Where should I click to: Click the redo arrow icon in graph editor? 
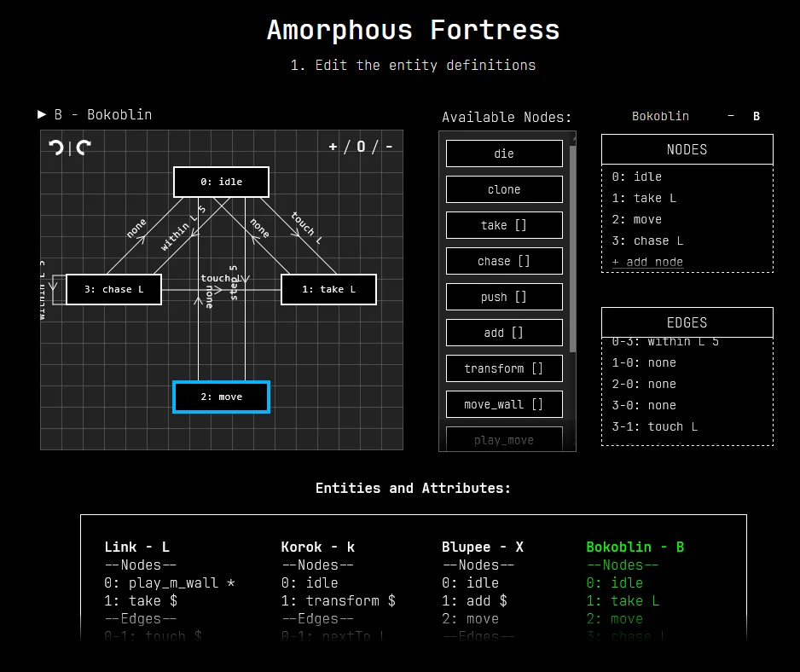[x=84, y=148]
